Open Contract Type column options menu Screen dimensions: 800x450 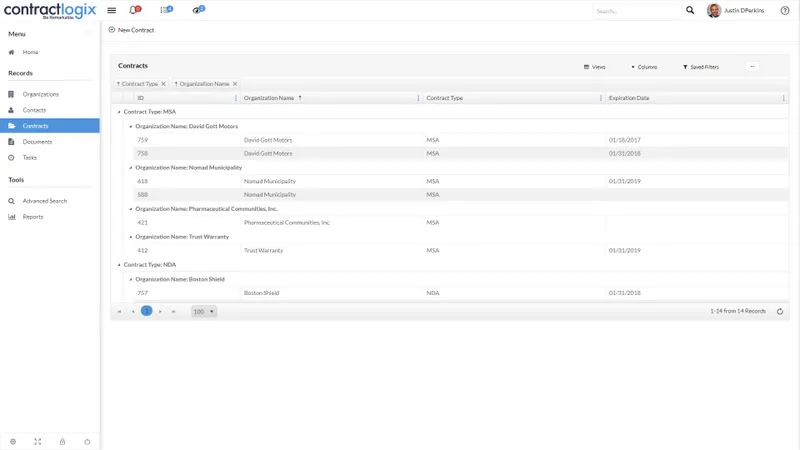pyautogui.click(x=601, y=98)
